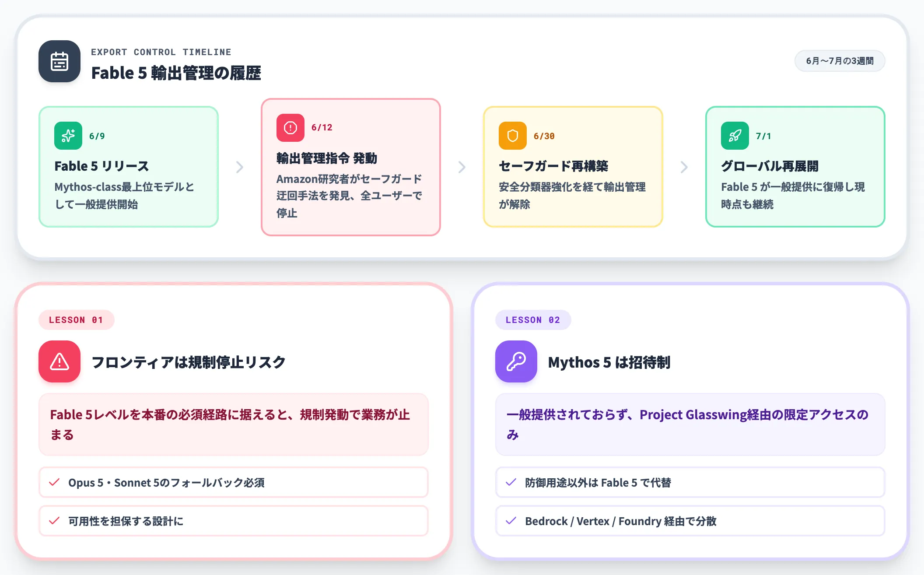
Task: Click checkmark beside 可用性を担保する設計に
Action: tap(54, 521)
